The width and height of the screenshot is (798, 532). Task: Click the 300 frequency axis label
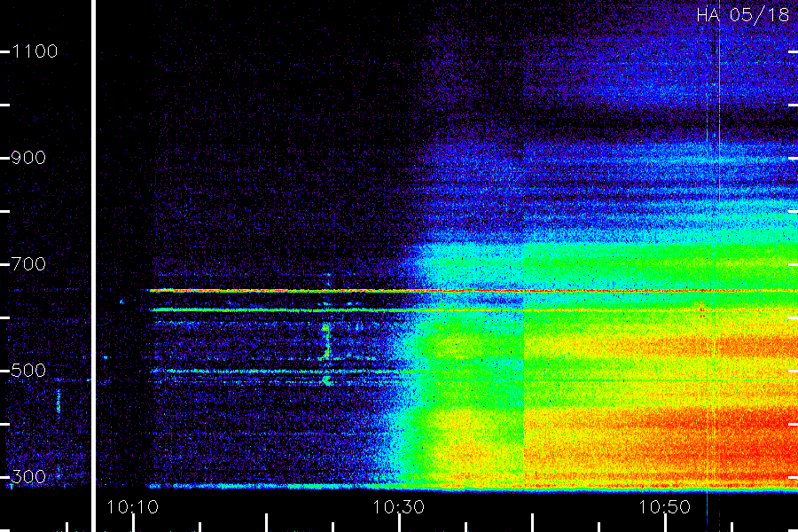click(x=28, y=477)
